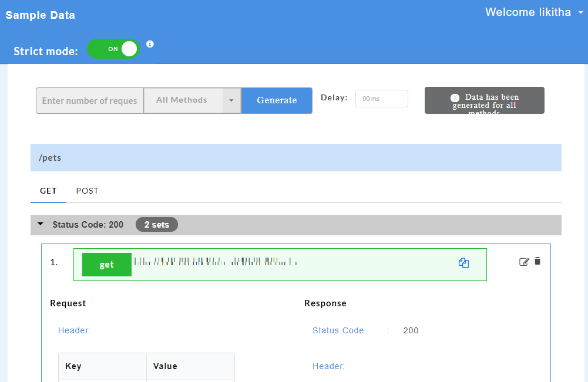Click the copy icon next to the get URL
Viewport: 588px width, 382px height.
[463, 263]
